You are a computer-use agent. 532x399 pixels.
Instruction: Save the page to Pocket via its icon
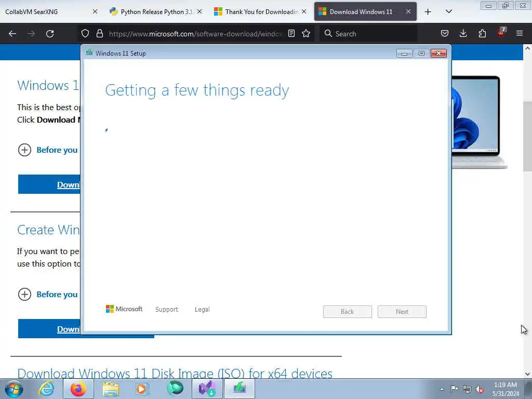point(445,33)
